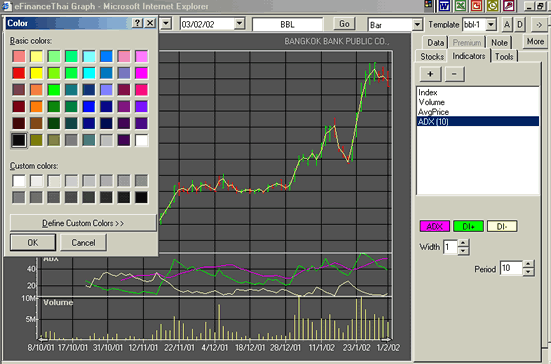Click the green DI+ color button
The height and width of the screenshot is (364, 551).
(468, 226)
